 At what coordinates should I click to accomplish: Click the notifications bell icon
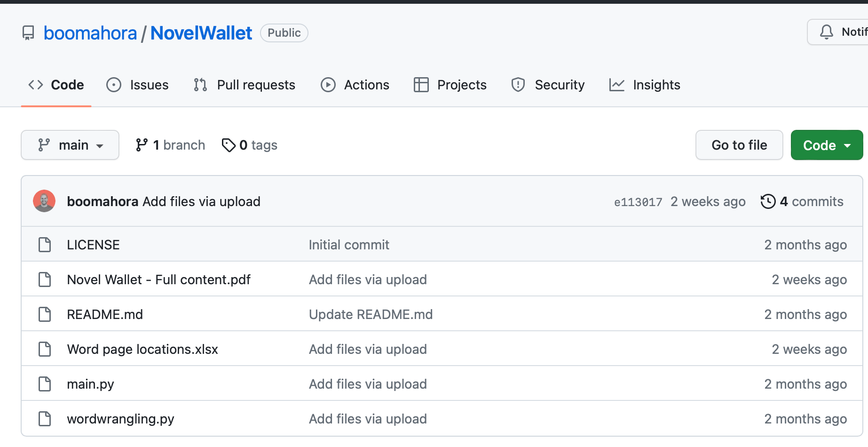click(826, 32)
